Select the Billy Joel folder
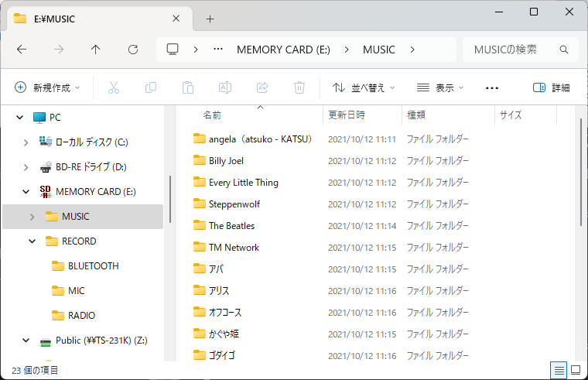Image resolution: width=588 pixels, height=380 pixels. click(226, 161)
